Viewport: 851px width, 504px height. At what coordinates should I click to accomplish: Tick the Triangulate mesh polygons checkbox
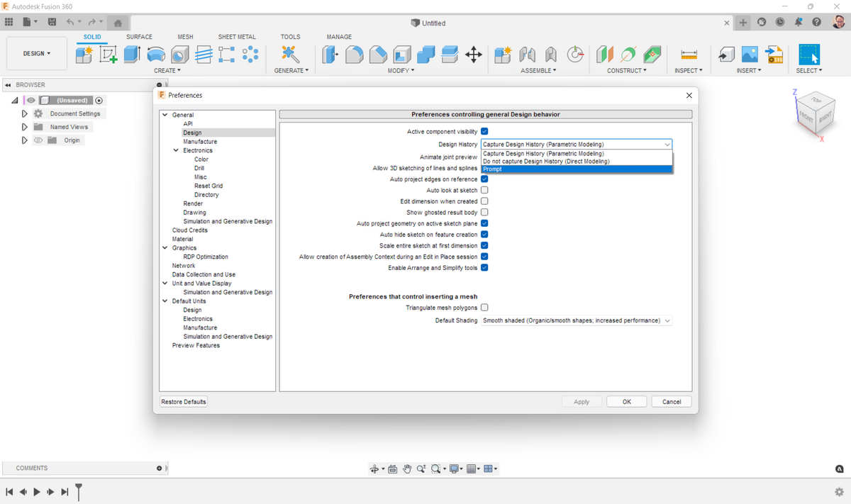(x=484, y=308)
